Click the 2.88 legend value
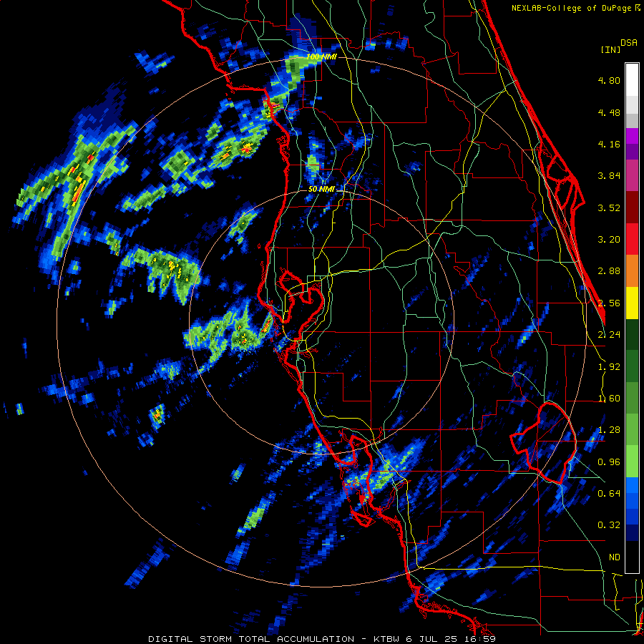 coord(609,271)
